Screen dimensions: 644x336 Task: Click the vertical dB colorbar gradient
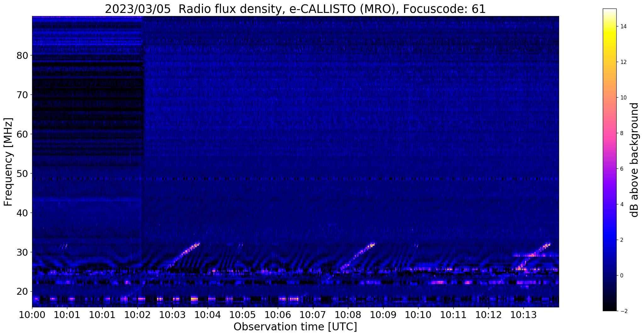tap(609, 160)
